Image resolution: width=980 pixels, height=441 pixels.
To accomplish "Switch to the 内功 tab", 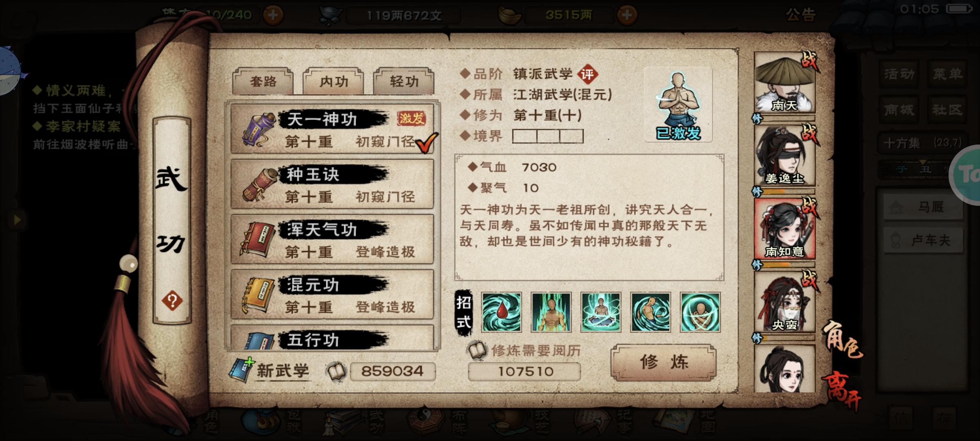I will pyautogui.click(x=333, y=81).
